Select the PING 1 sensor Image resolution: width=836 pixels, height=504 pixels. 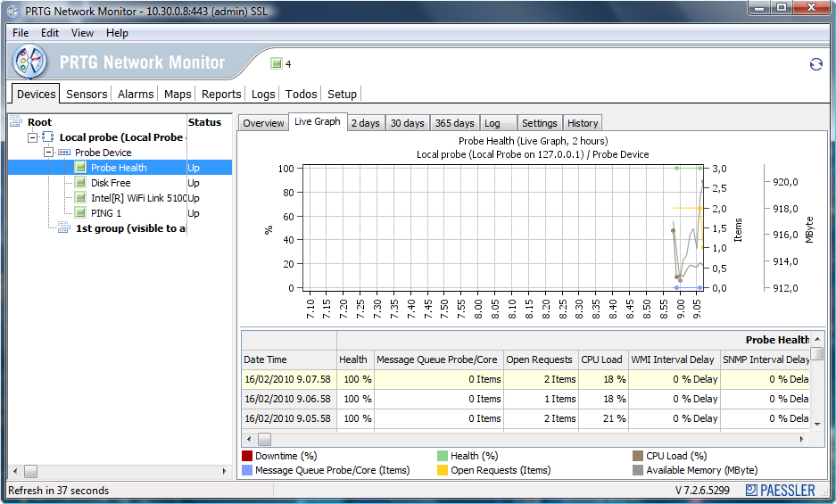[106, 213]
